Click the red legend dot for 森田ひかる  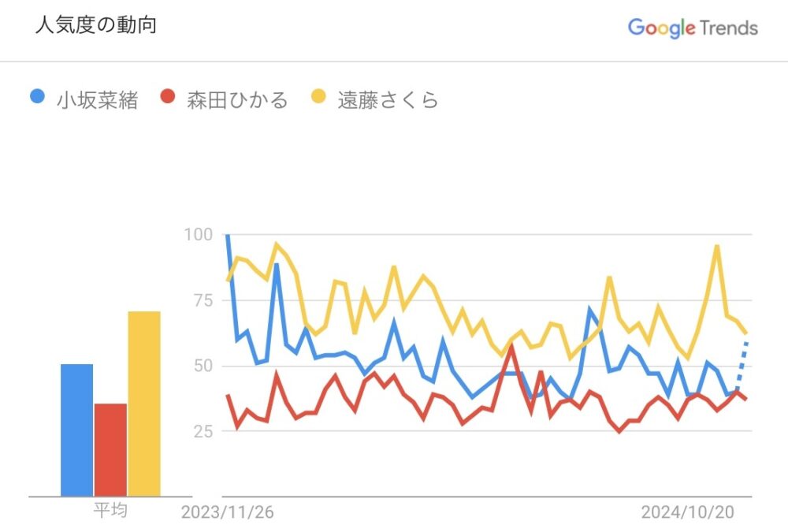[x=167, y=98]
